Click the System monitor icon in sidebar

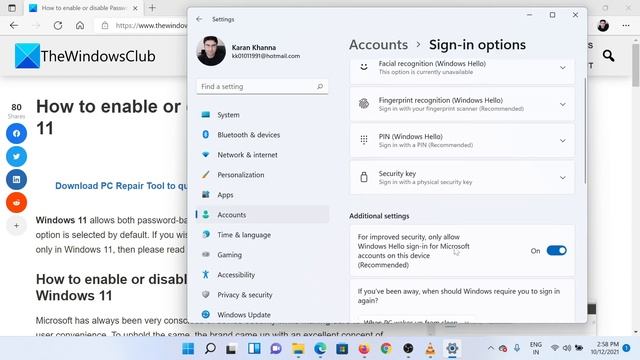206,115
